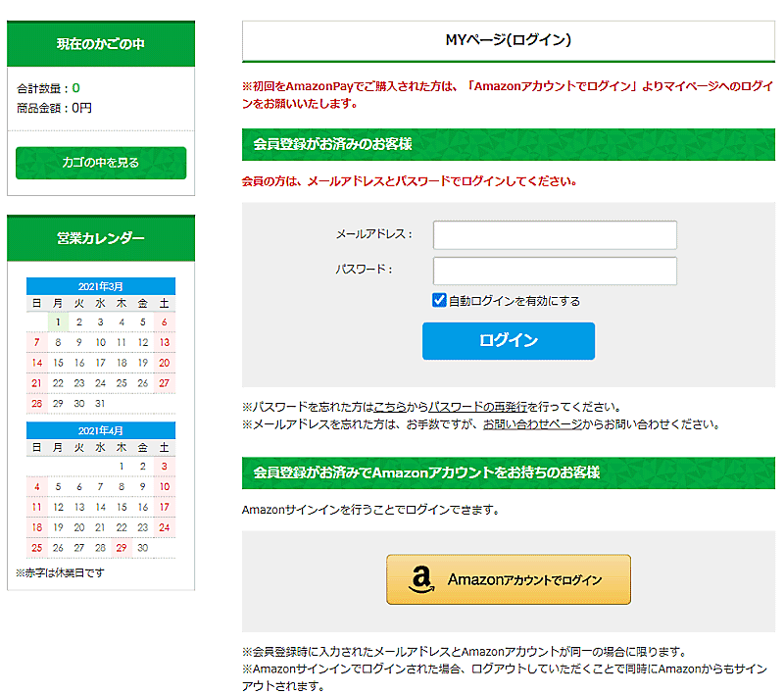
Task: Toggle the 自動ログインを有効にする checkbox
Action: 440,300
